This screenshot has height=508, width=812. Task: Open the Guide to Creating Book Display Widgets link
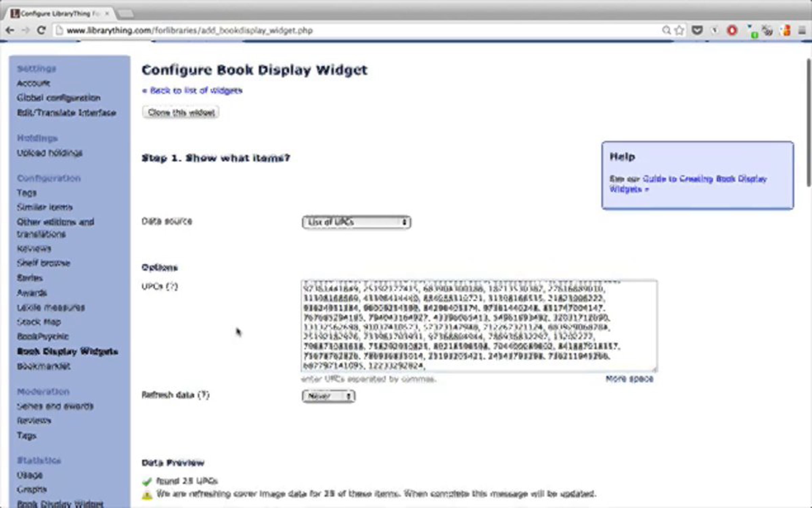click(688, 184)
